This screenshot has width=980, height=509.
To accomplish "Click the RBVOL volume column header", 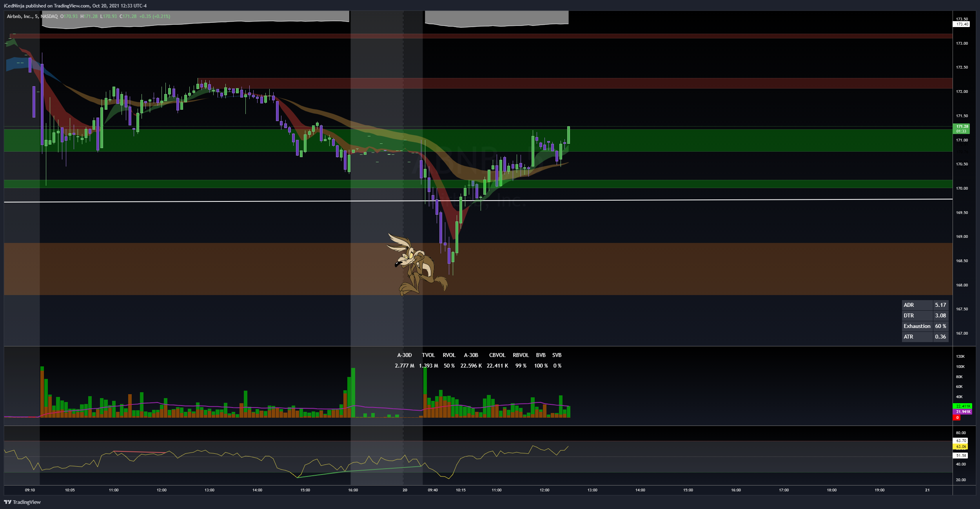I will (521, 355).
